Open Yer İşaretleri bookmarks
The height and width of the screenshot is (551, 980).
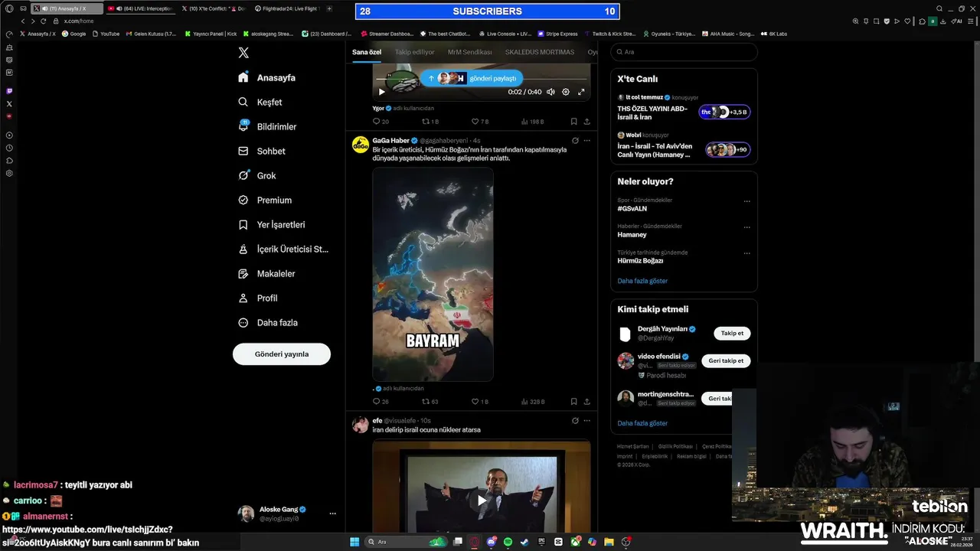(x=272, y=224)
